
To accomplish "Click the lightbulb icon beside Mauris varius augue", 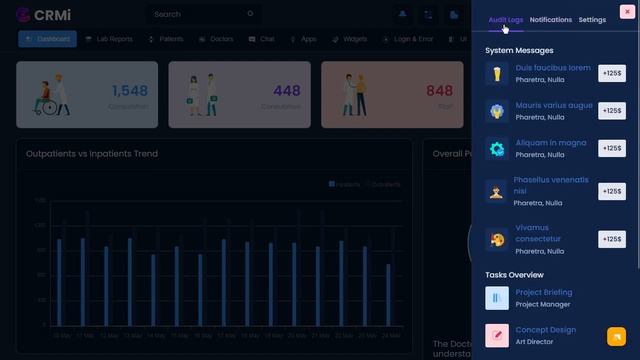I will point(497,111).
